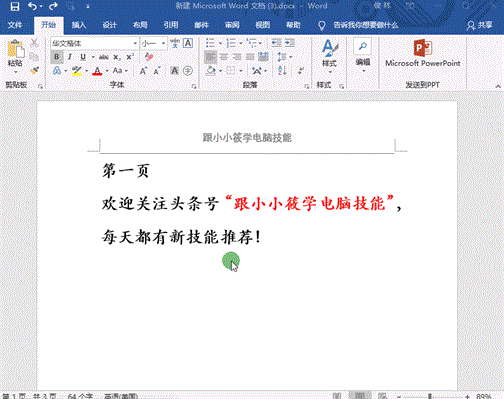Viewport: 504px width, 399px height.
Task: Click the lightbulb Tell Me icon
Action: click(322, 26)
